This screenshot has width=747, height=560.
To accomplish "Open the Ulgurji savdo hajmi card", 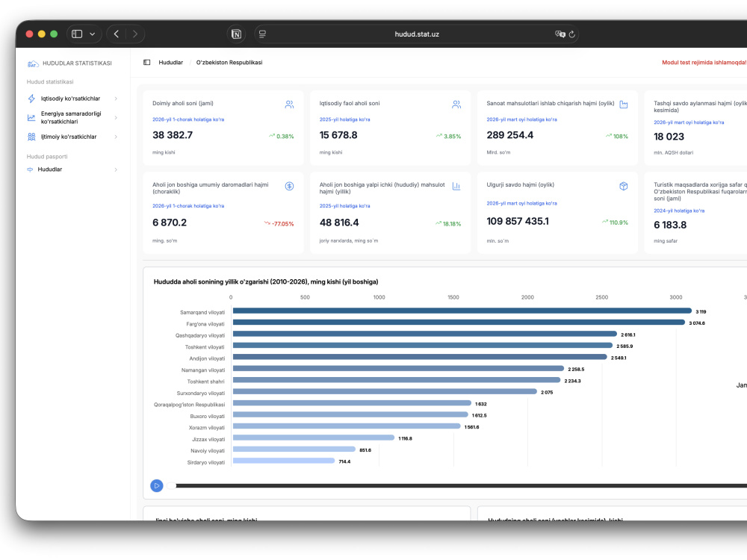I will [x=557, y=213].
